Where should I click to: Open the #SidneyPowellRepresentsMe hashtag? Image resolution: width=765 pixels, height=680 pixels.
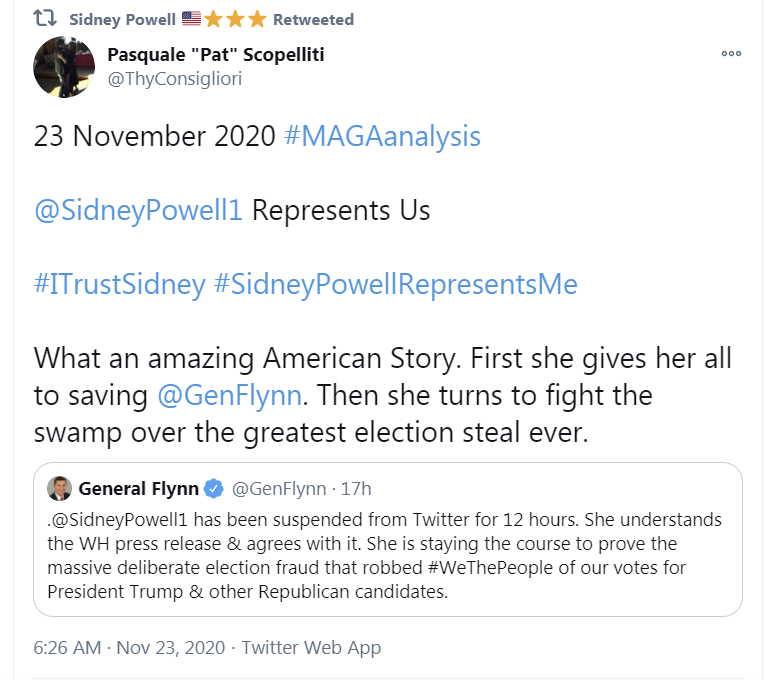396,284
